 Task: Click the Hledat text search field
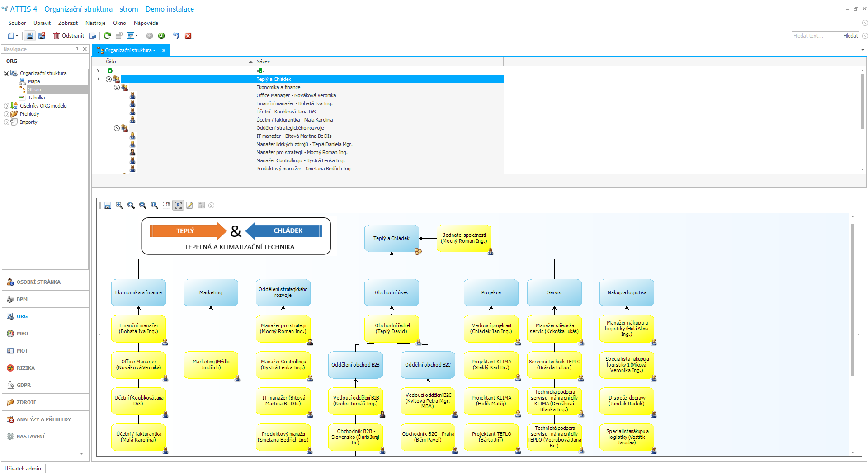tap(816, 36)
